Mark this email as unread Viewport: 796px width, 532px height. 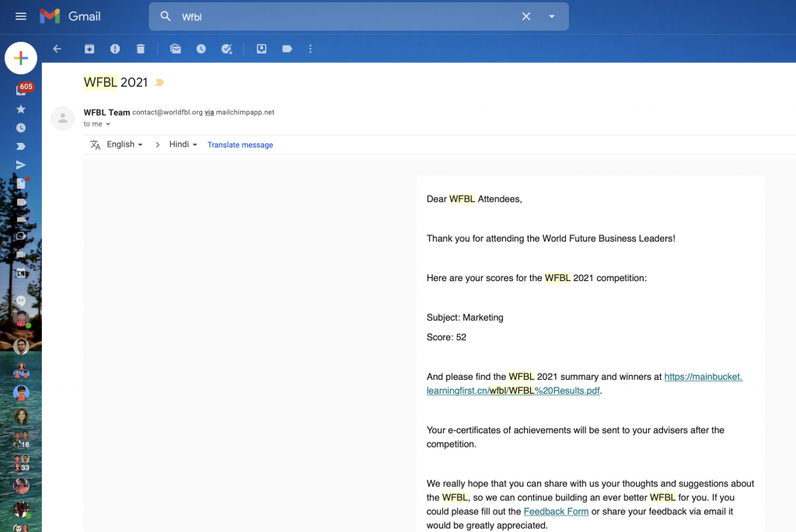[x=176, y=49]
